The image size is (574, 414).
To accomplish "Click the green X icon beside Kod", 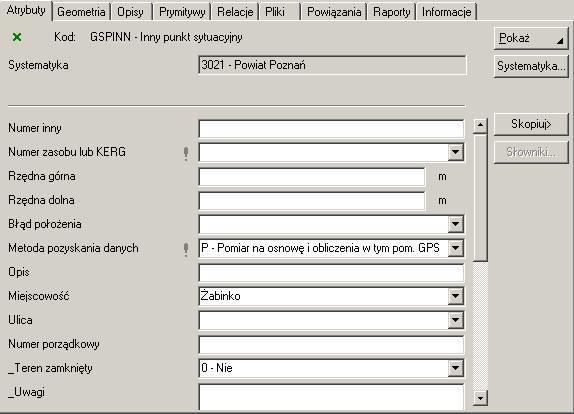I will pos(17,37).
